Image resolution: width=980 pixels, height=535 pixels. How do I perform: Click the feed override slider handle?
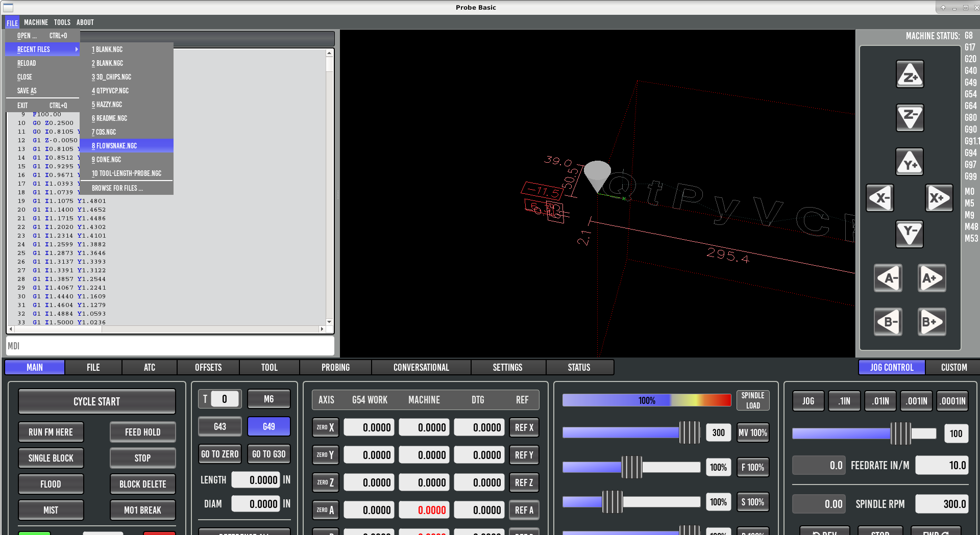632,467
